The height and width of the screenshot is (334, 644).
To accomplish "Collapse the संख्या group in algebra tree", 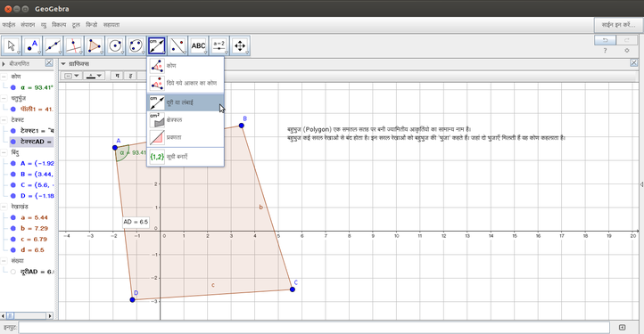I will (4, 261).
